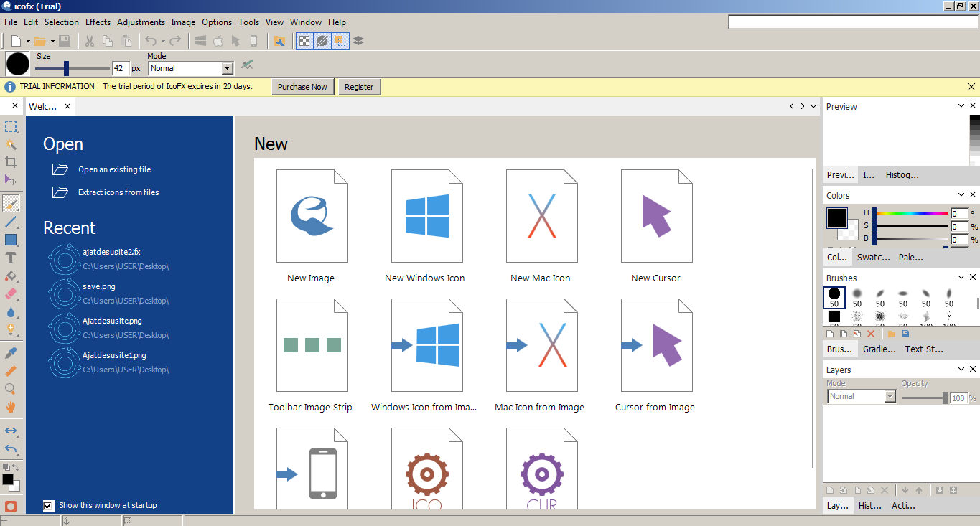Switch to the Swatches tab
980x526 pixels.
pyautogui.click(x=873, y=257)
